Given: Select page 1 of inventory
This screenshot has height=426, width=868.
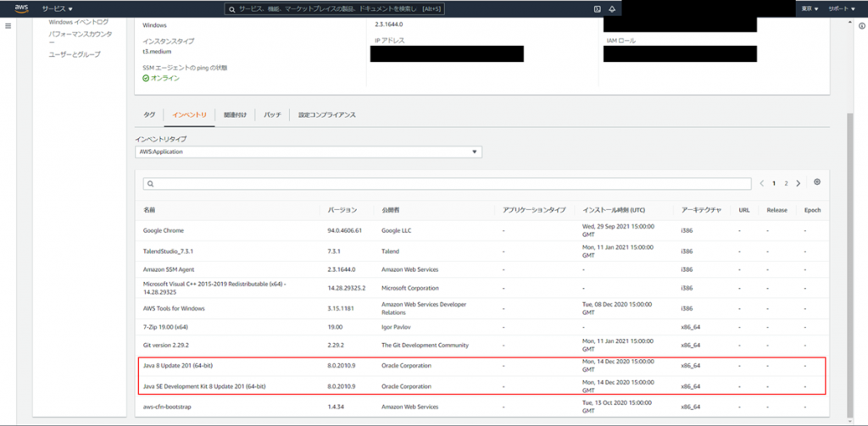Looking at the screenshot, I should pos(774,183).
